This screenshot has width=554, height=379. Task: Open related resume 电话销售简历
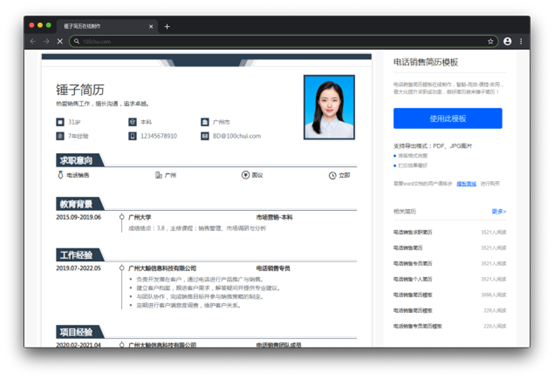click(408, 248)
